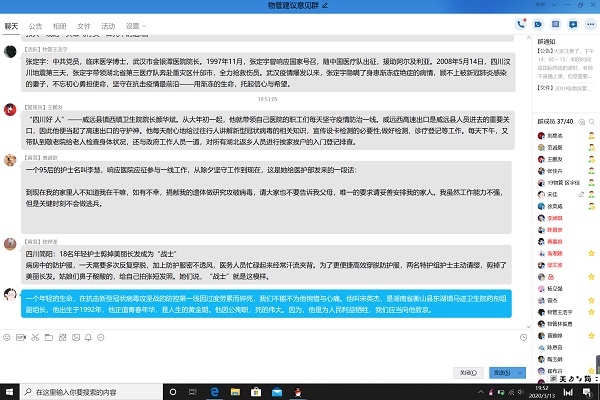Open the notification center icon
Viewport: 600px width, 400px height.
tap(587, 392)
